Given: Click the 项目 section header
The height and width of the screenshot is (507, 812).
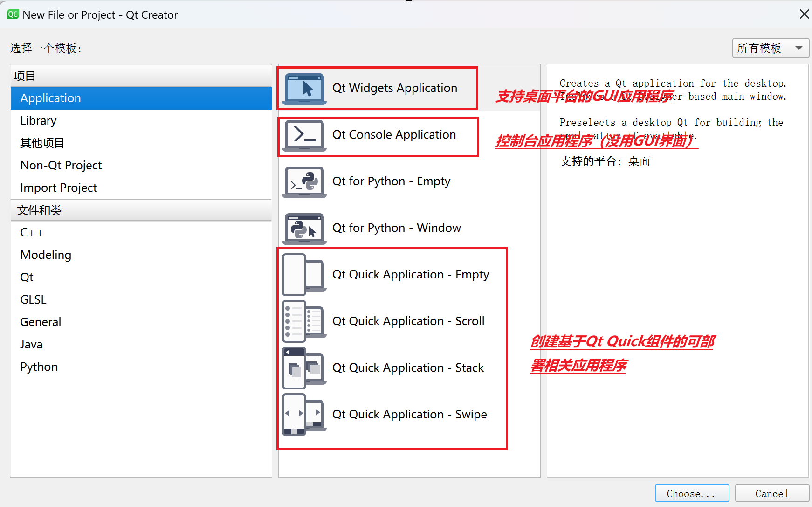Looking at the screenshot, I should point(141,76).
